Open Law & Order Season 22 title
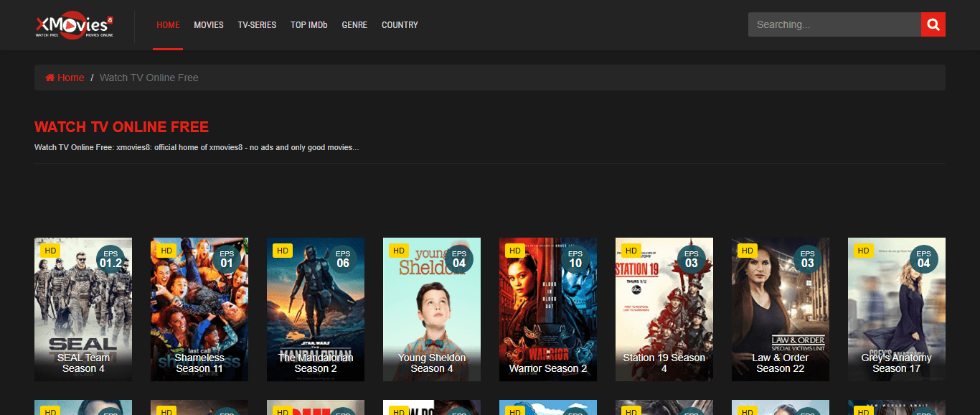Image resolution: width=980 pixels, height=415 pixels. click(781, 363)
